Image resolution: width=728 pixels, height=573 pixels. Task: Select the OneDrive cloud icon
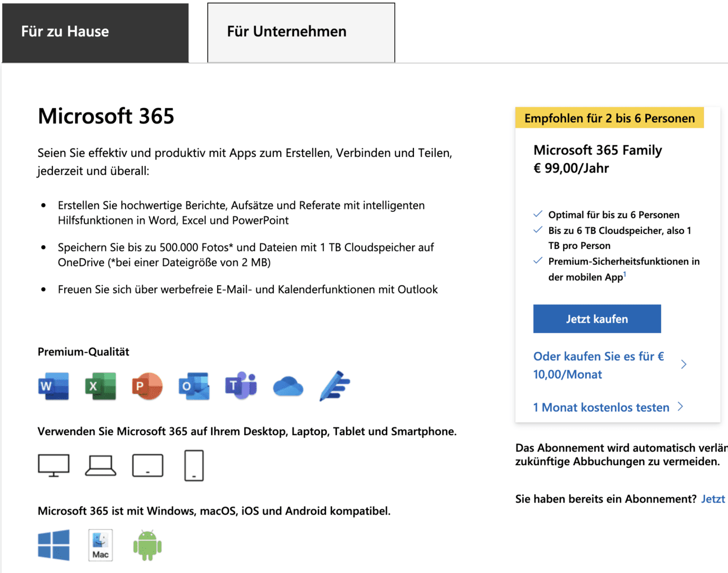point(288,386)
